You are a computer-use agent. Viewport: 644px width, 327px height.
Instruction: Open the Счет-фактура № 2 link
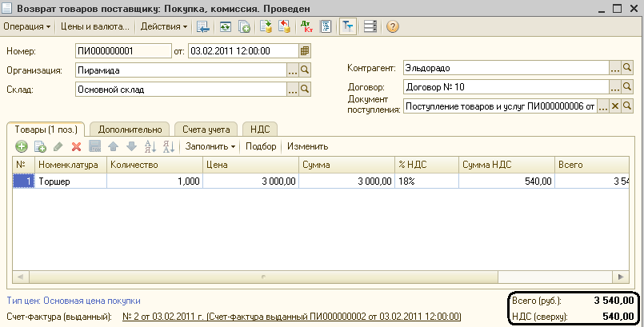click(291, 317)
